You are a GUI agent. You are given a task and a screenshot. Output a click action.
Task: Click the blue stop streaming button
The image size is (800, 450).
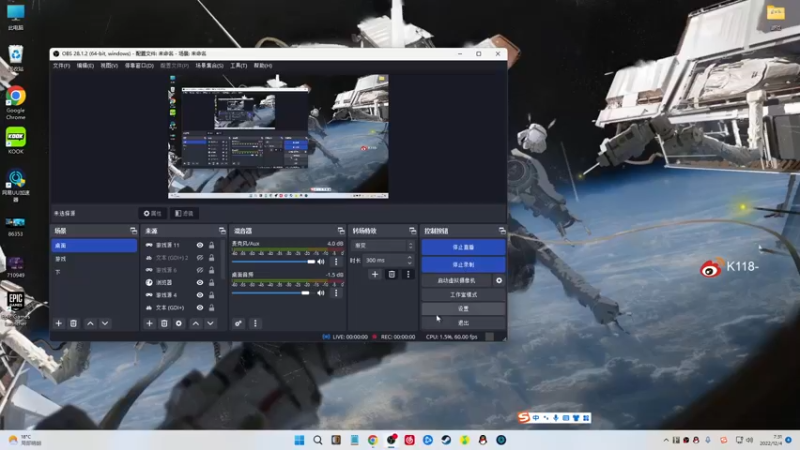pos(463,247)
